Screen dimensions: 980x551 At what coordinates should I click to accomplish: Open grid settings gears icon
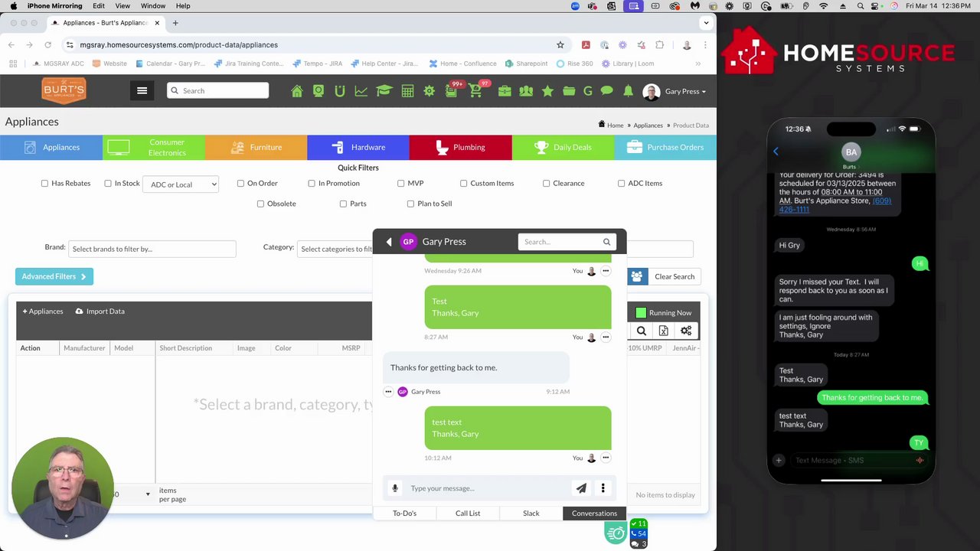686,331
